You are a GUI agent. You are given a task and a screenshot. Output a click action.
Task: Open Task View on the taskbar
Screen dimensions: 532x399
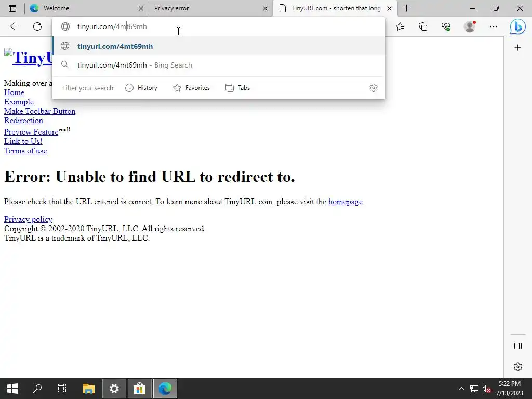coord(62,389)
